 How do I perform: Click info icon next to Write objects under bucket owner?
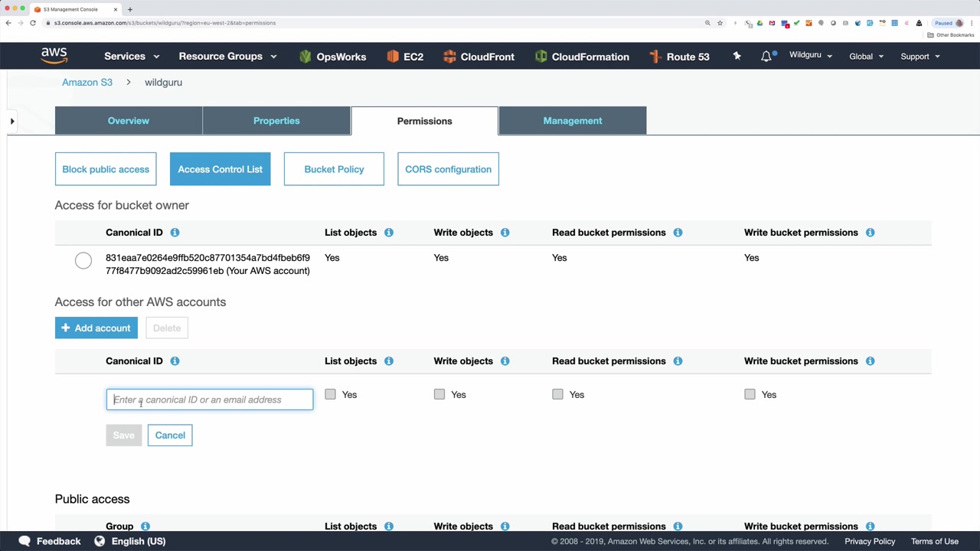coord(505,233)
